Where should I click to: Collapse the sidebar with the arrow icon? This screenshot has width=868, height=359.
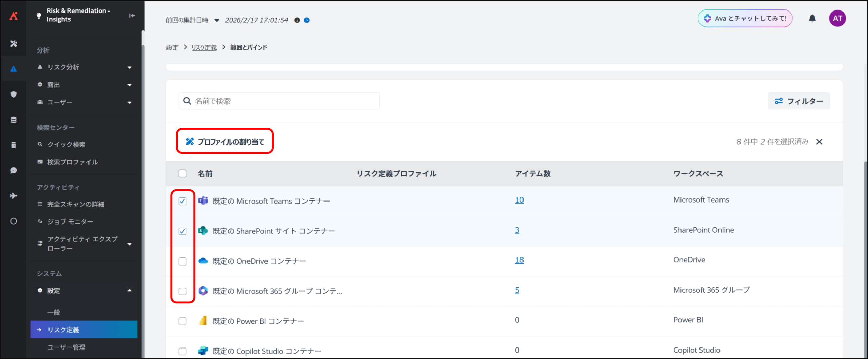[132, 16]
